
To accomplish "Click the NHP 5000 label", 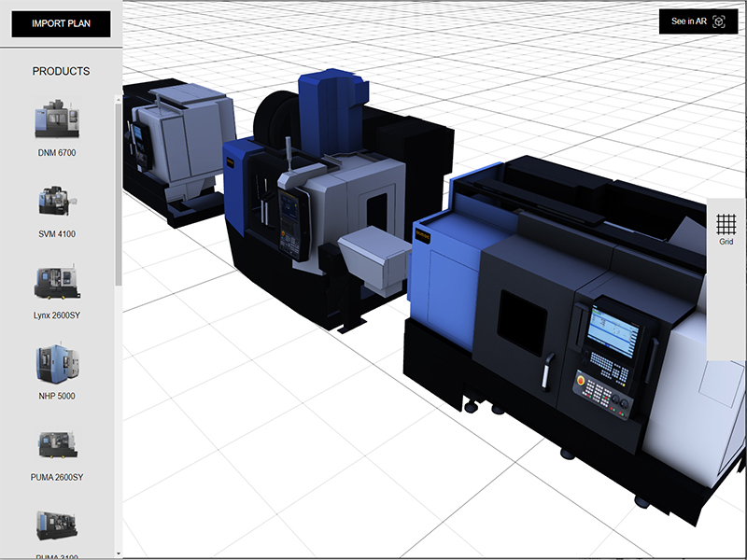I will pyautogui.click(x=57, y=396).
